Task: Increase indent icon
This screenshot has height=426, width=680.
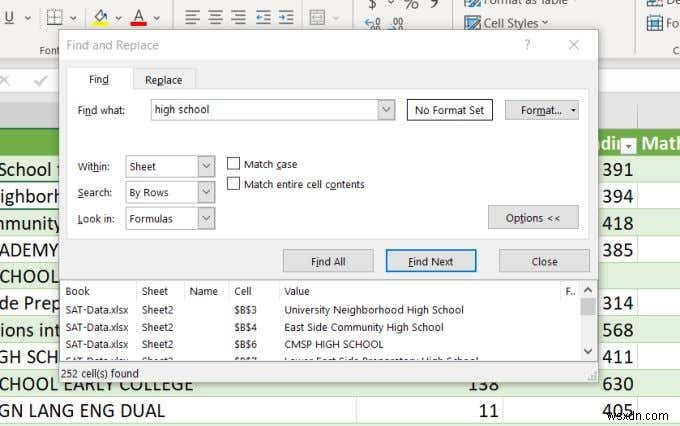Action: pyautogui.click(x=286, y=17)
